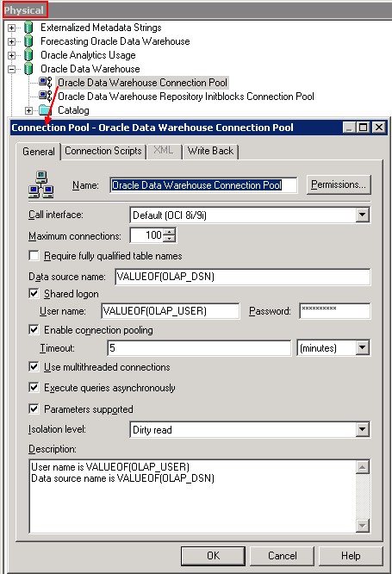
Task: Click the Oracle Data Warehouse Connection Pool icon
Action: 46,83
